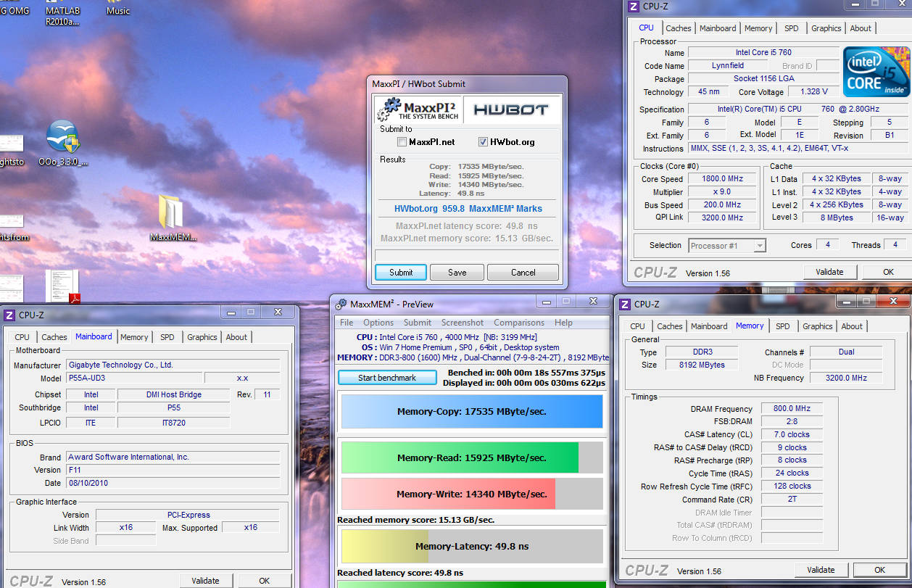
Task: Click Submit in HWbot Submit dialog
Action: click(401, 273)
